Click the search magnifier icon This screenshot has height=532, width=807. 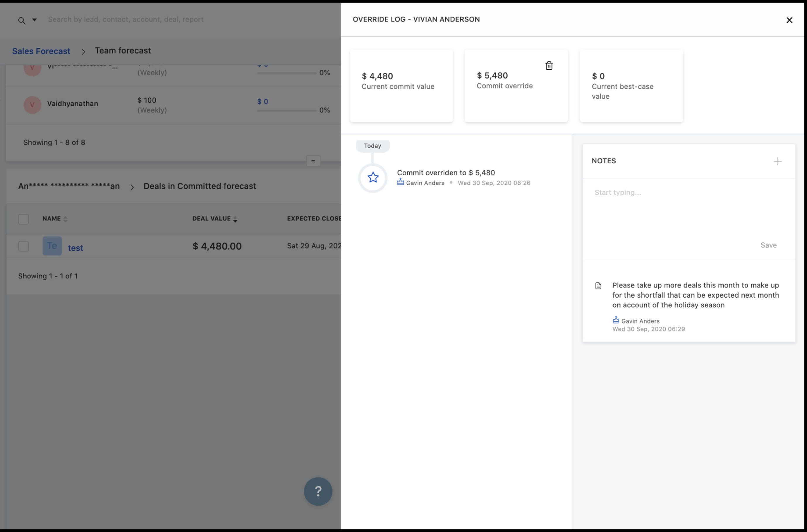[22, 21]
